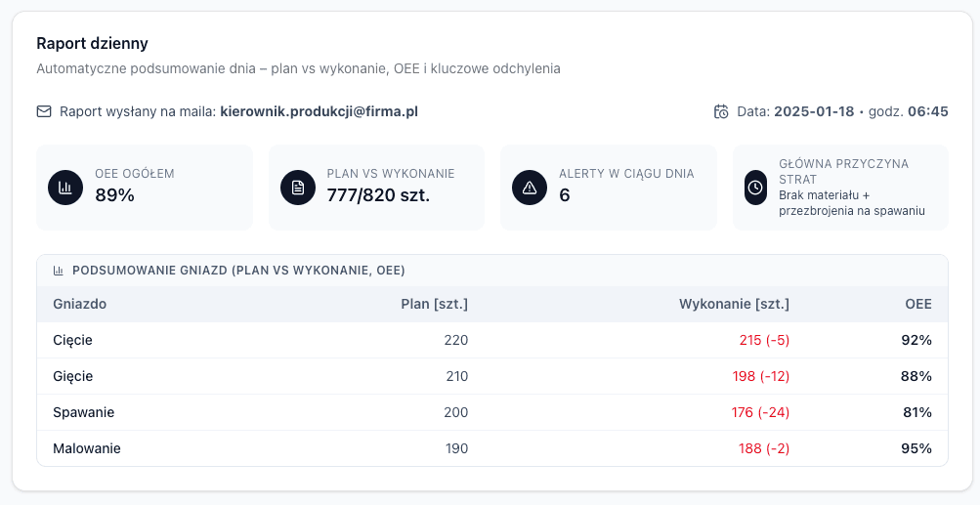This screenshot has height=505, width=980.
Task: Click the Gniazdo column header
Action: point(79,304)
